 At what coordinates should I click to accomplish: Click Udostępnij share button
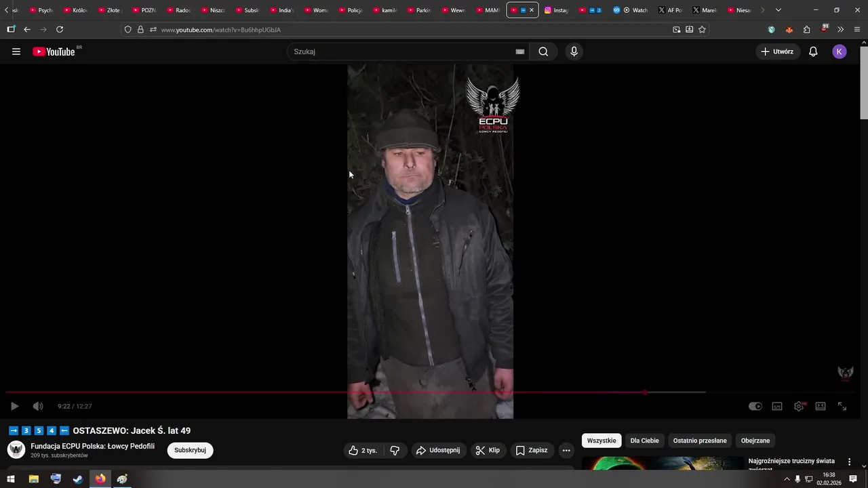[438, 450]
